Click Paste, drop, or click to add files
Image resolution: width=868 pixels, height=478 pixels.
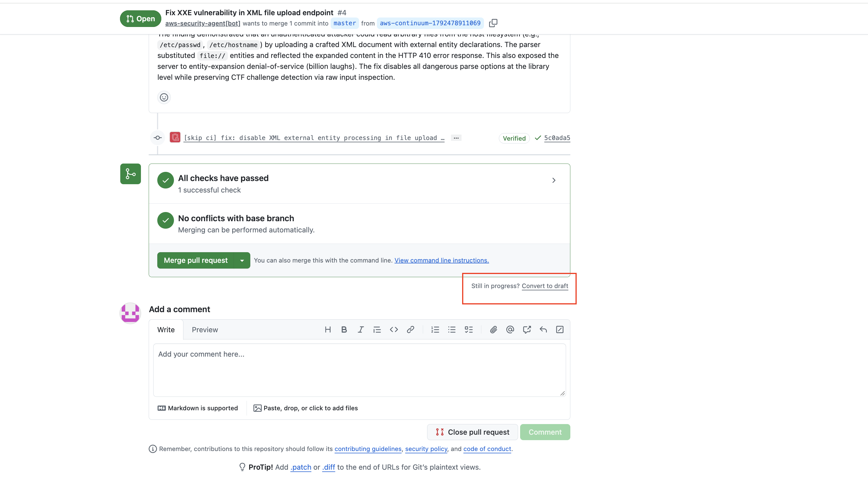pyautogui.click(x=306, y=408)
